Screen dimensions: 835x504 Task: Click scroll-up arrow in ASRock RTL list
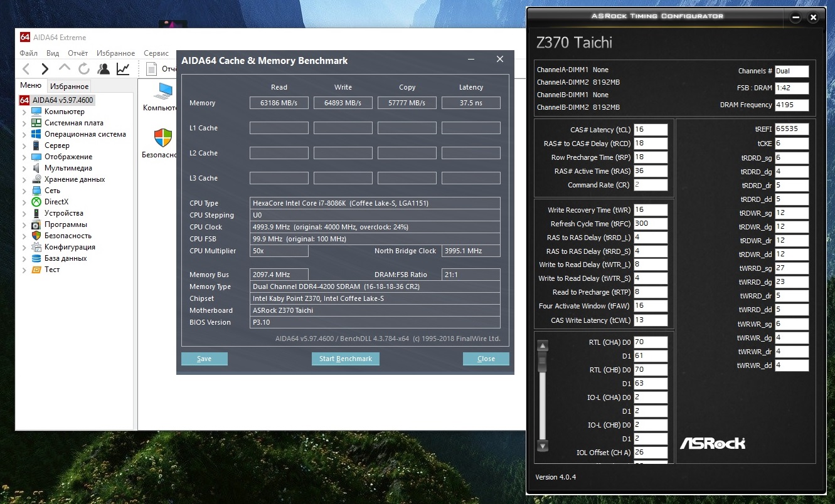click(543, 345)
